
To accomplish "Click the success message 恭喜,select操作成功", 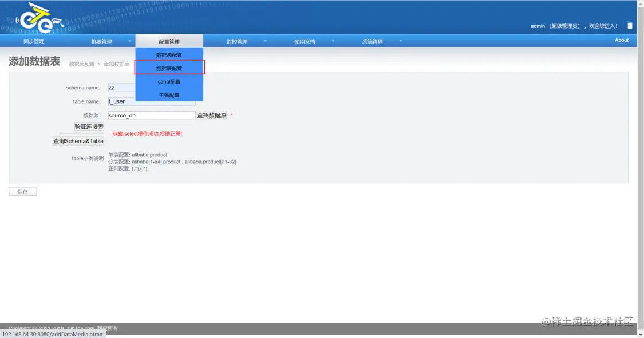I will point(148,133).
